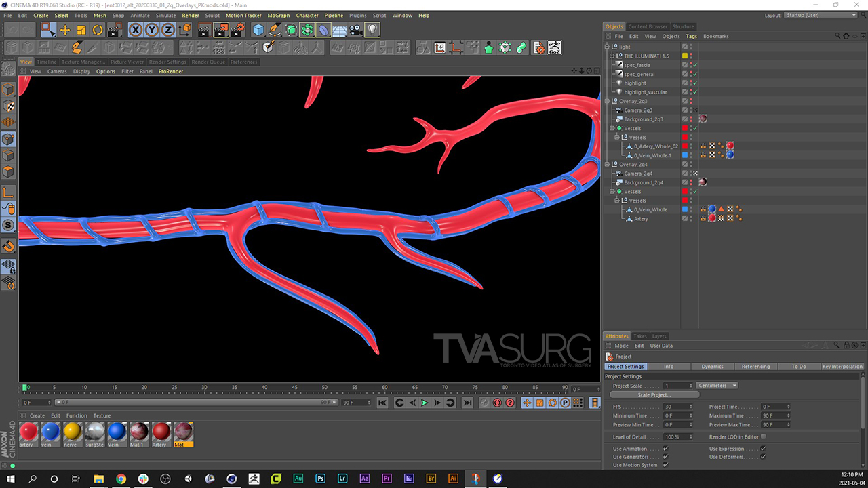Viewport: 868px width, 488px height.
Task: Toggle visibility dots for spec_fascia
Action: point(691,65)
